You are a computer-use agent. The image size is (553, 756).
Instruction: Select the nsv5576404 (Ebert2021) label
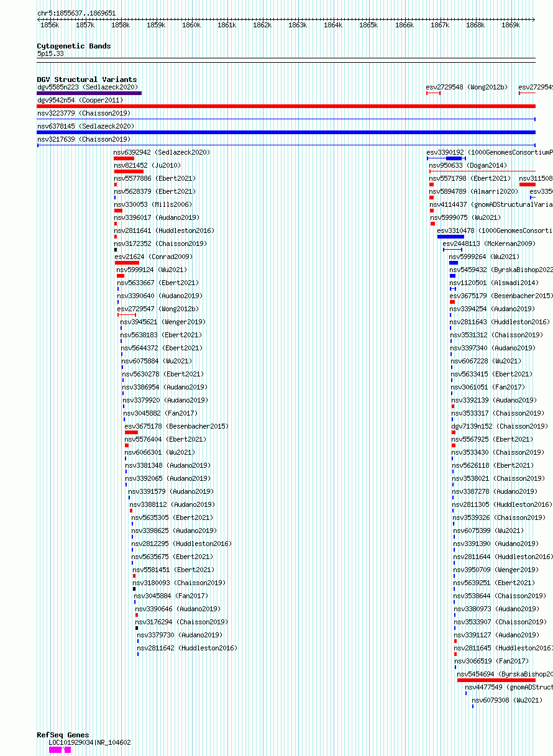click(165, 439)
